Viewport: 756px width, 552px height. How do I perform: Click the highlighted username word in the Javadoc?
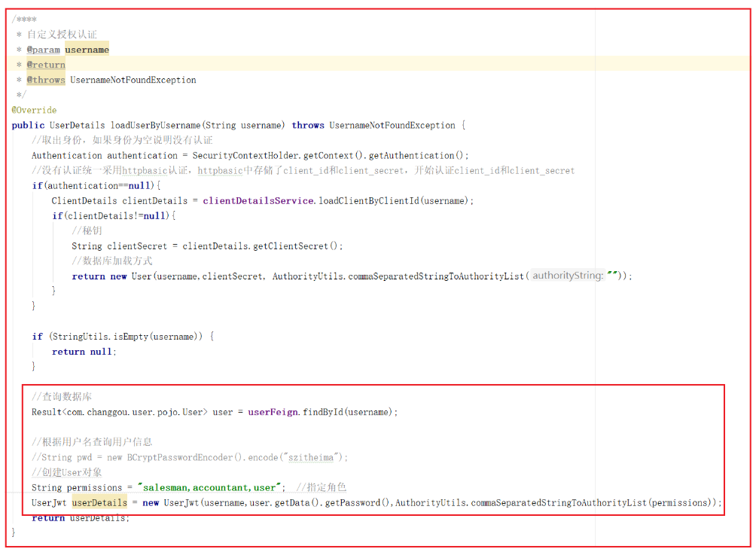click(87, 50)
